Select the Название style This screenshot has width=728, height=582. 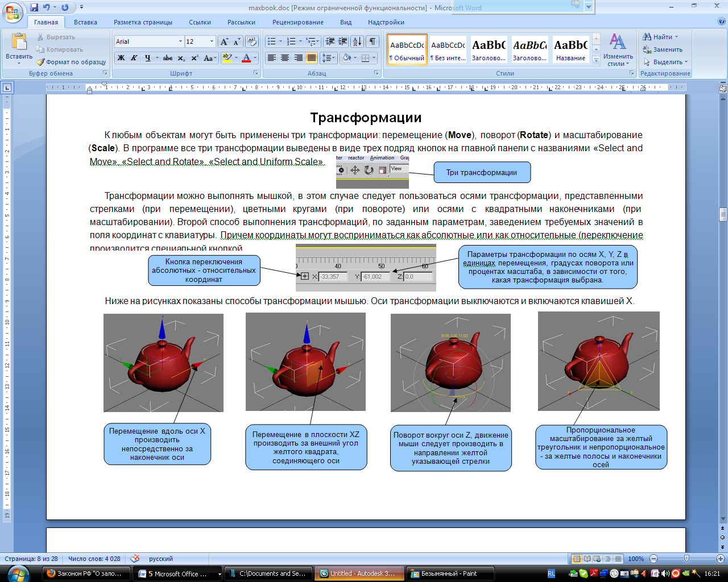coord(570,50)
